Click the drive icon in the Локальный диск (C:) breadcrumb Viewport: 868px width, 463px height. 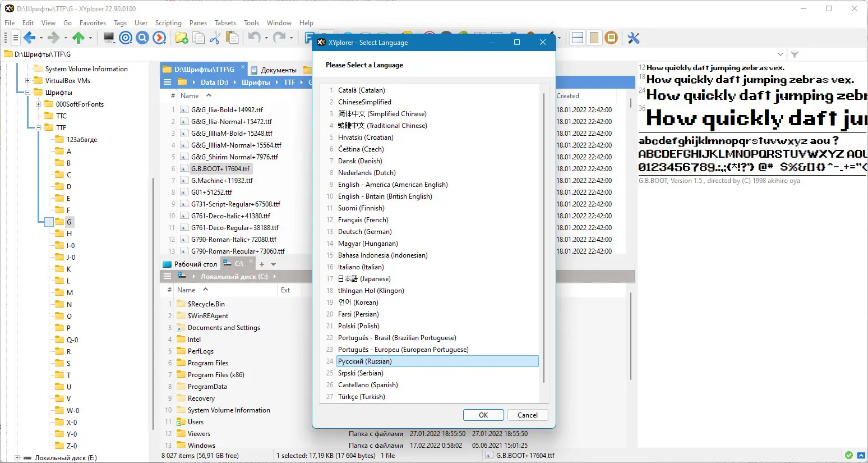[x=182, y=276]
